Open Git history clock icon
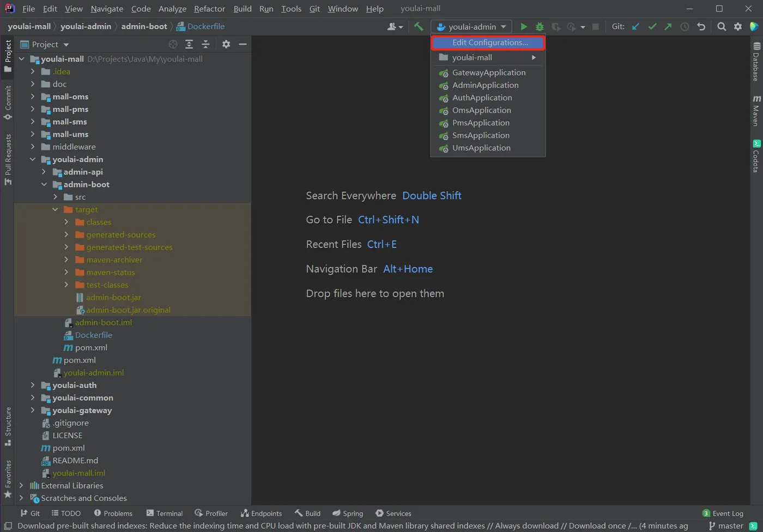The height and width of the screenshot is (532, 763). tap(685, 26)
